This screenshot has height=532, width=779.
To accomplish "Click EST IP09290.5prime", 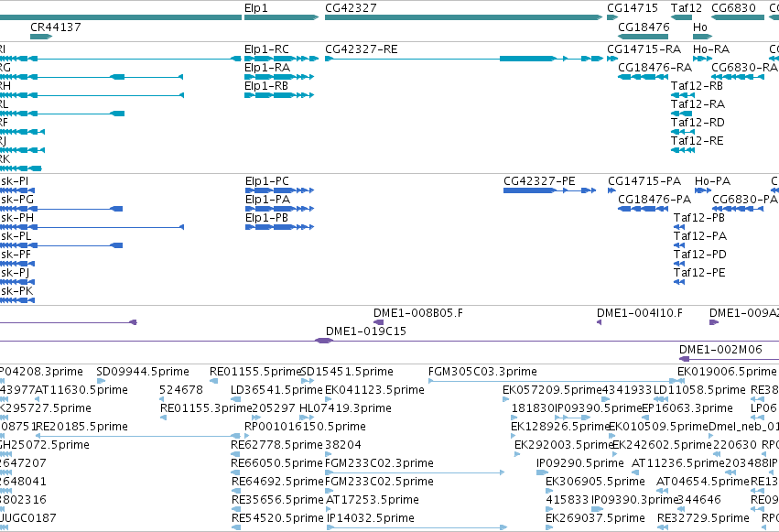I will click(x=542, y=472).
